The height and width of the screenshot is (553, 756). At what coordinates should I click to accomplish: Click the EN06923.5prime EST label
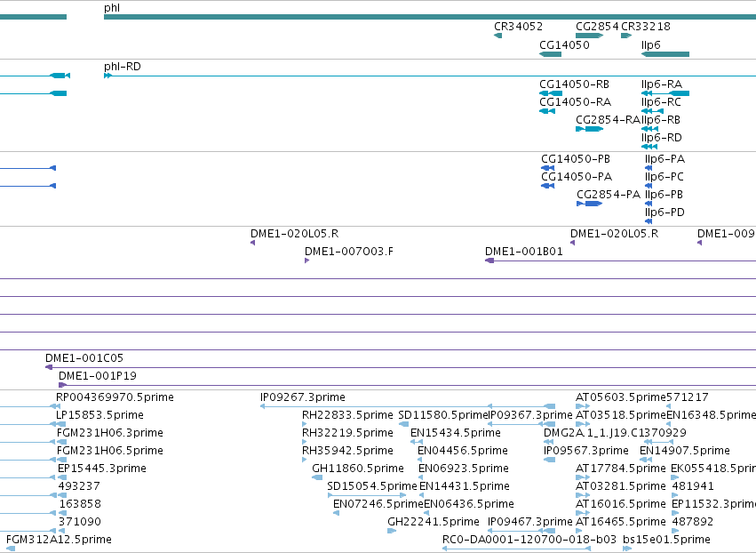point(464,469)
